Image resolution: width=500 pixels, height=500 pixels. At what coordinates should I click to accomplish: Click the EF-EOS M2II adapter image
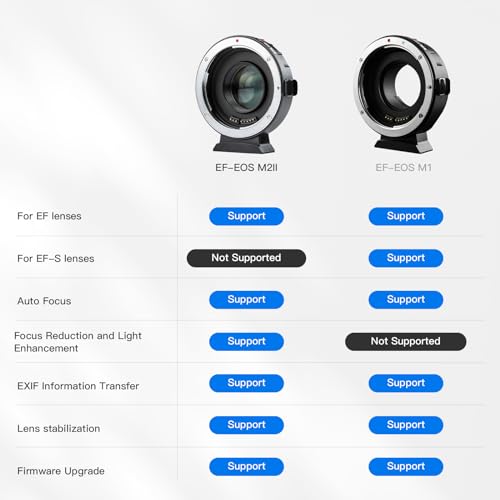(246, 94)
